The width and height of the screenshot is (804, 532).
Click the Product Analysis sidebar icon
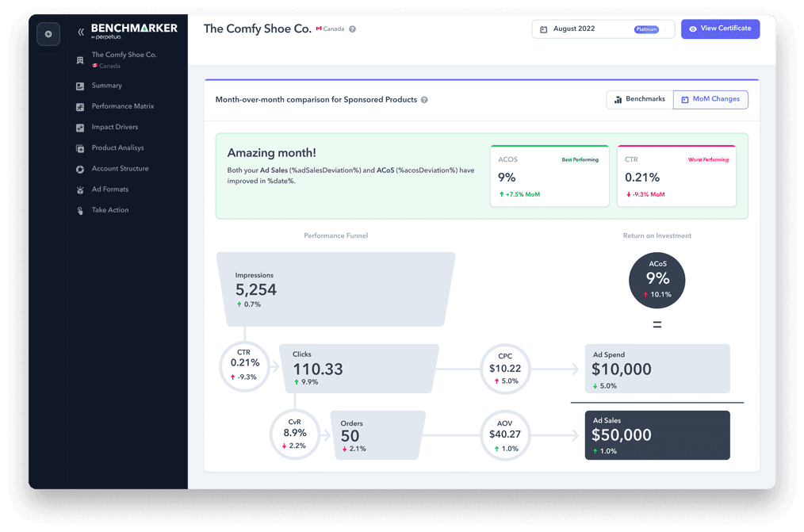coord(80,148)
